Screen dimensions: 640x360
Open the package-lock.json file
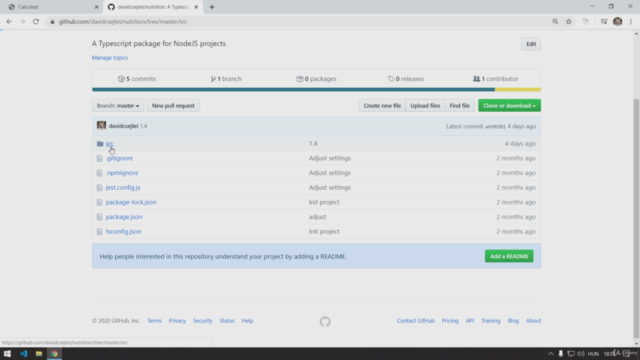(131, 202)
